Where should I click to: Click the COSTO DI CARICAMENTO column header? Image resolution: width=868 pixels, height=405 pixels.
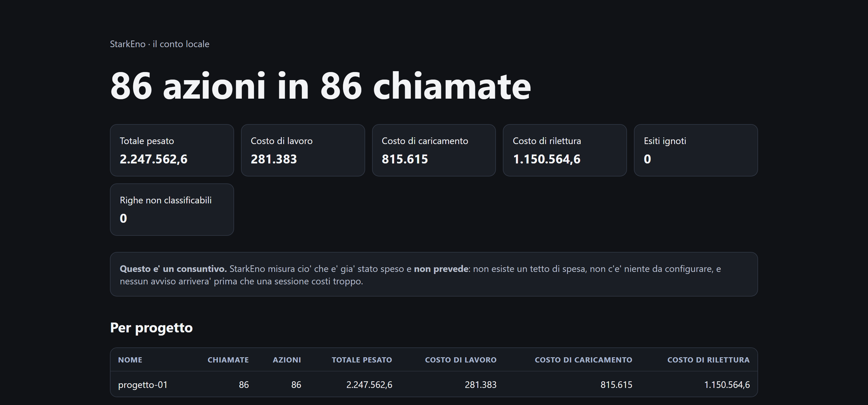(x=584, y=360)
